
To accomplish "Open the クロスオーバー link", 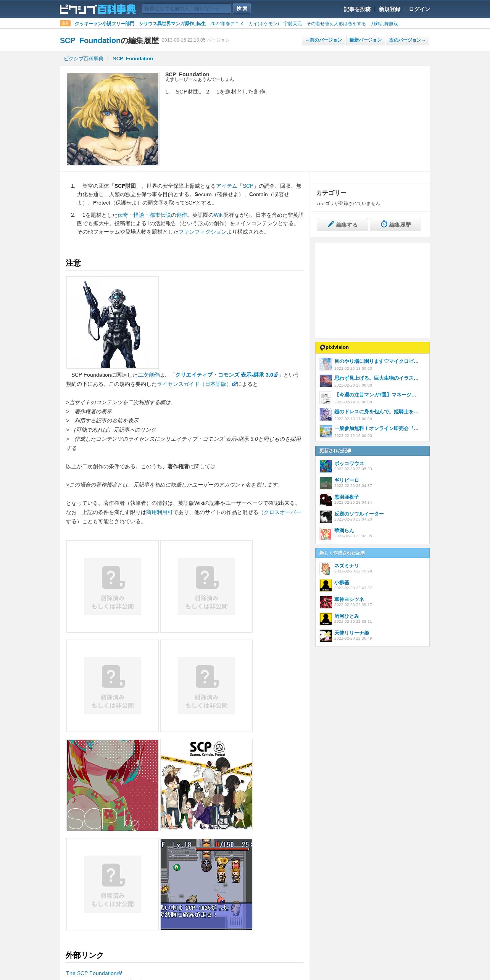I will (x=282, y=512).
